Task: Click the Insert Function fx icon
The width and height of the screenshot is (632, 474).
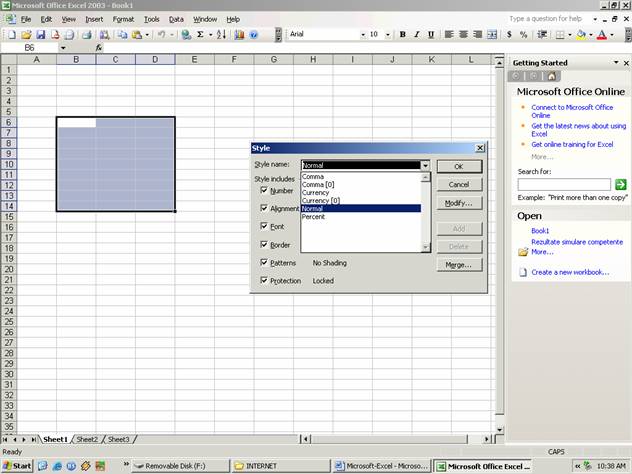Action: coord(99,48)
